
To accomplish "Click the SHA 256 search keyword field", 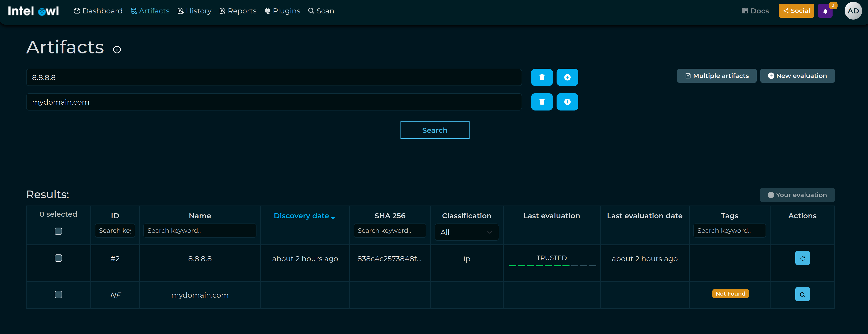I will click(390, 230).
